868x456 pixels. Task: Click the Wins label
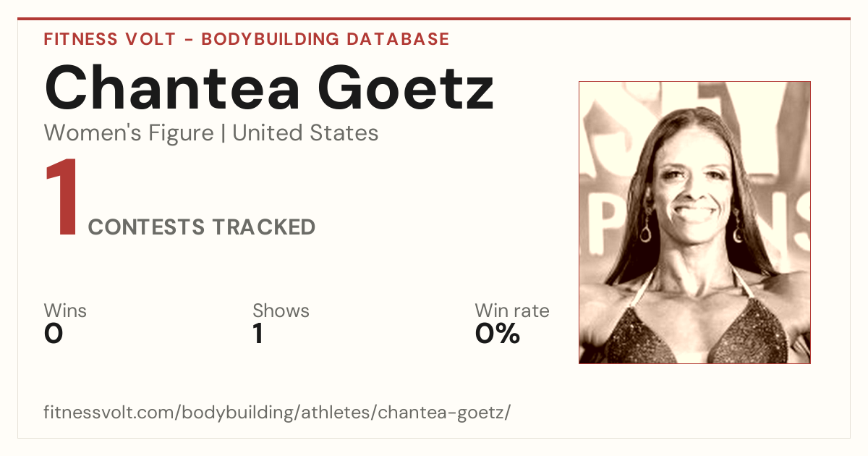(x=65, y=311)
